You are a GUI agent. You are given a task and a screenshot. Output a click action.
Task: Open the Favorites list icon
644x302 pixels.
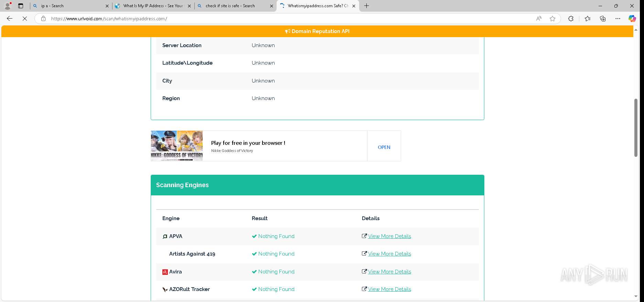pyautogui.click(x=588, y=19)
